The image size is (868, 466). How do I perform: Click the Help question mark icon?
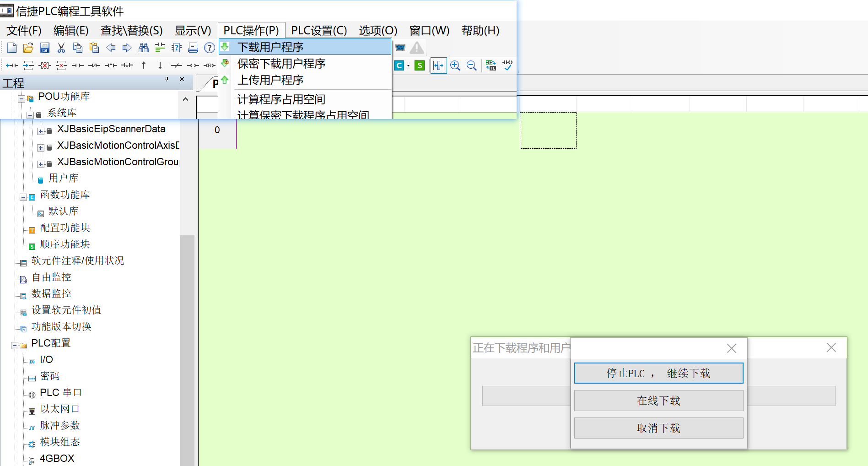click(210, 48)
